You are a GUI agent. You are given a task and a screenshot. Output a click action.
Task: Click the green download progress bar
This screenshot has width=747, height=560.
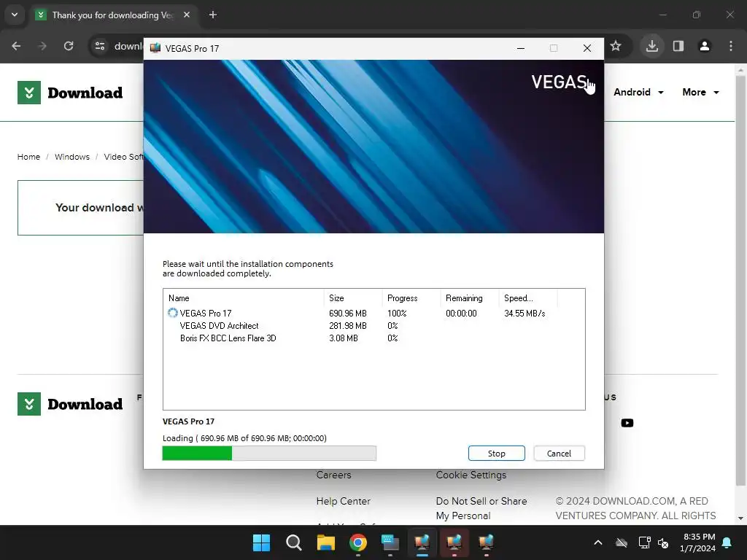(269, 454)
